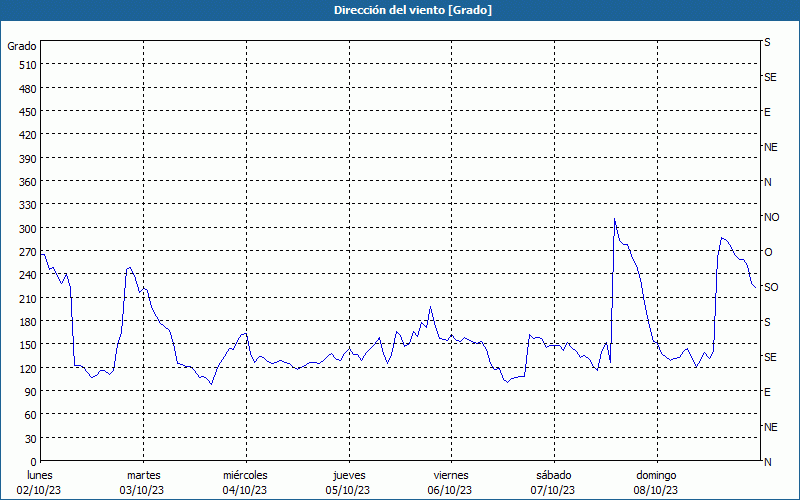Click the date 02/10/23
This screenshot has height=500, width=800.
(x=39, y=491)
